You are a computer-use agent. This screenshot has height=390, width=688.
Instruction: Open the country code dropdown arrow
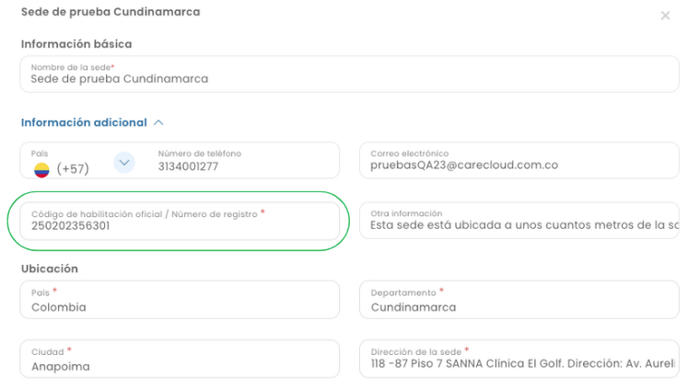pos(124,163)
